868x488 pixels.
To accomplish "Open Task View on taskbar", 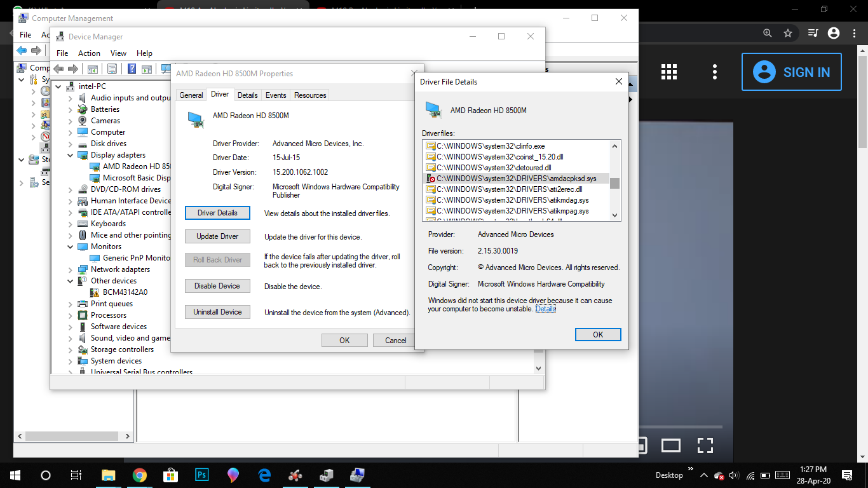I will point(76,475).
